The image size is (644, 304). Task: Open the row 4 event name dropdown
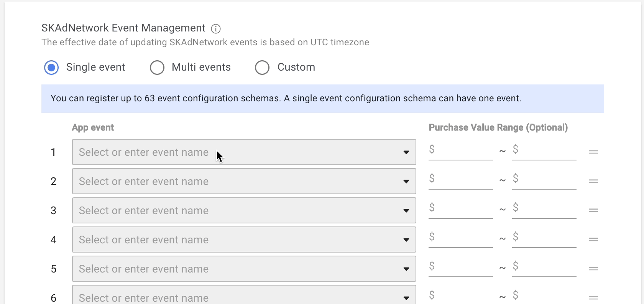(244, 240)
